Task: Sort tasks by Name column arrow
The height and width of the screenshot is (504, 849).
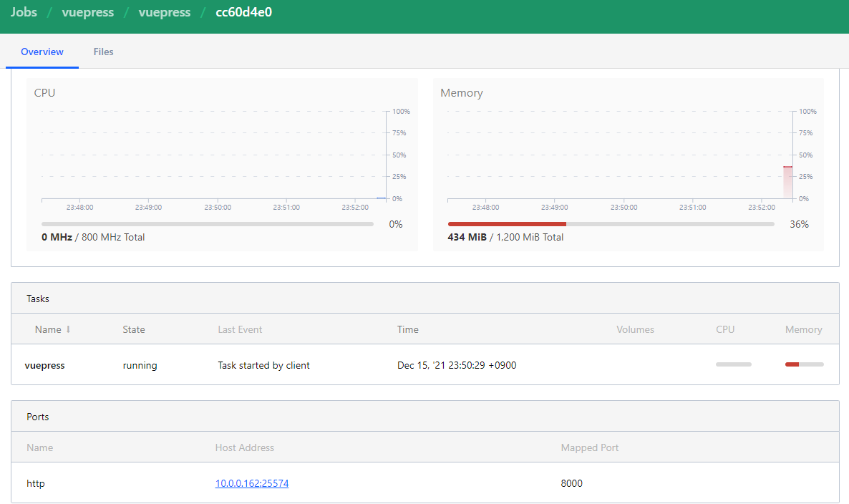Action: (68, 329)
